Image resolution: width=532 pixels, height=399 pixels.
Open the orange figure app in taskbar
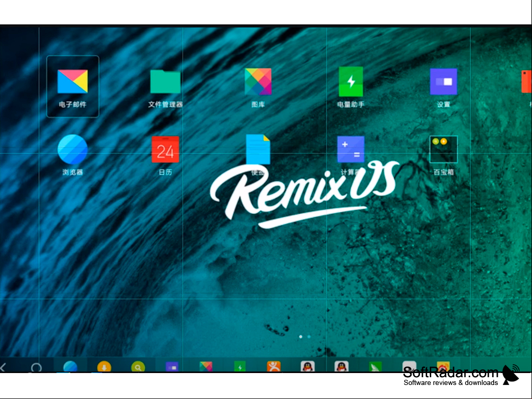(274, 367)
